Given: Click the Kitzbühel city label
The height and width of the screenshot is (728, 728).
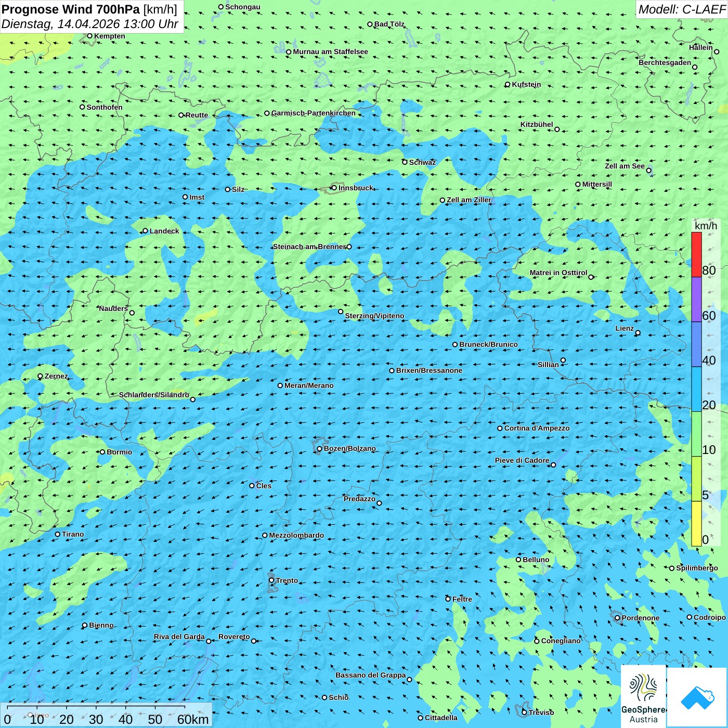Looking at the screenshot, I should coord(537,124).
